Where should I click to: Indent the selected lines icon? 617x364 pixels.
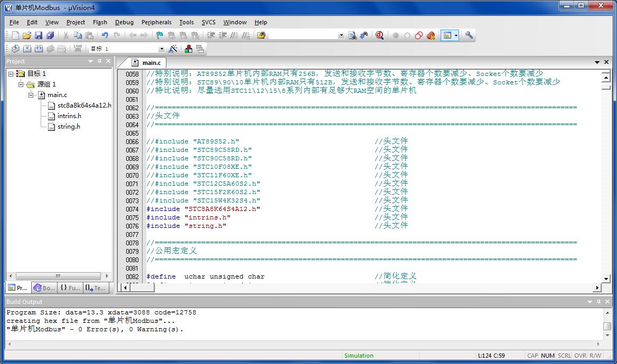[x=211, y=35]
